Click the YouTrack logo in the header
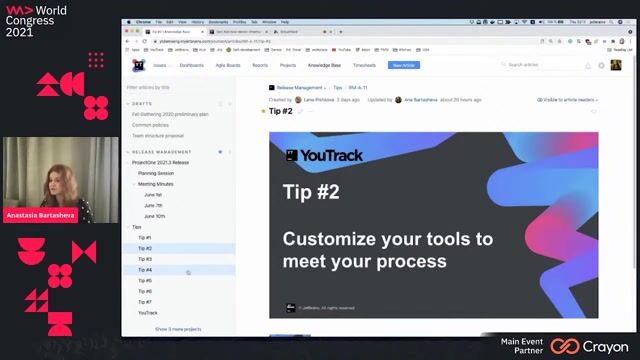Image resolution: width=640 pixels, height=360 pixels. 139,65
